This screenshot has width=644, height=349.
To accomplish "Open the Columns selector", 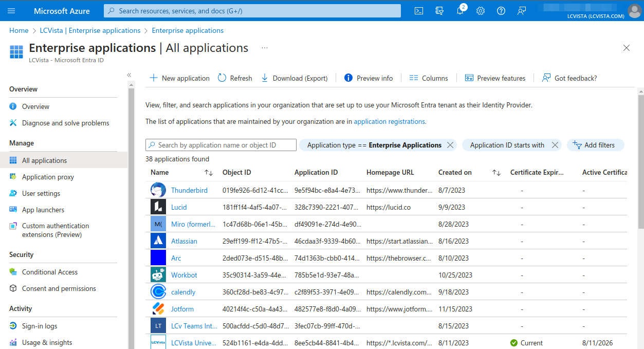I will (x=429, y=78).
